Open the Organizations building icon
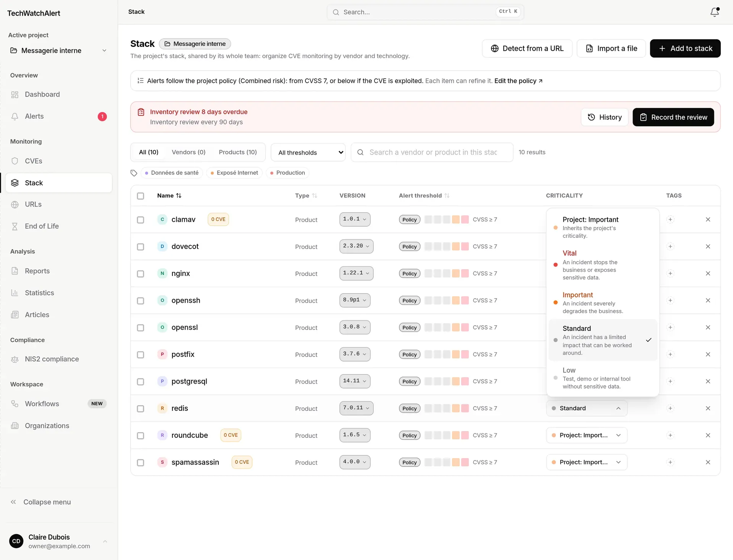 pos(15,426)
